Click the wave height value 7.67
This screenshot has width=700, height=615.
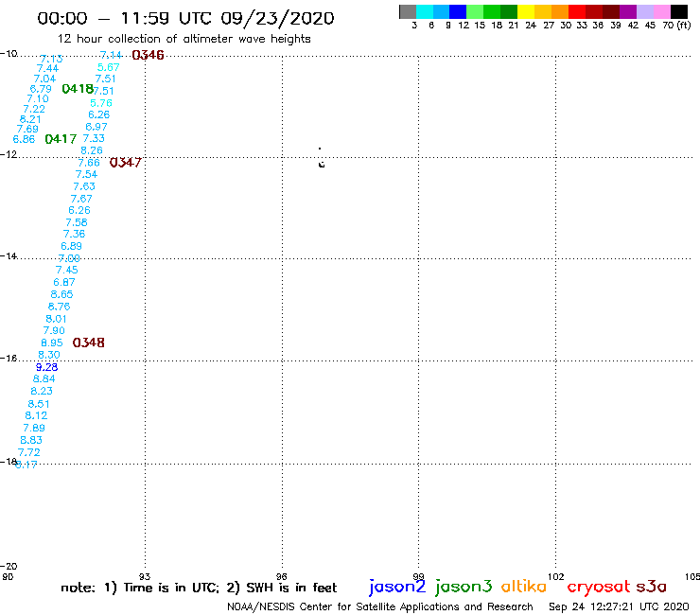click(x=81, y=199)
